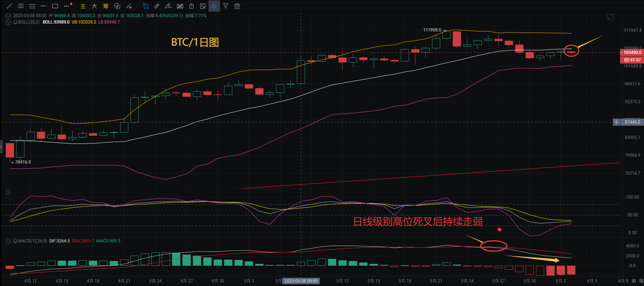Screen dimensions: 644x286
Task: Click the UB:102029.3 upper band value
Action: tap(84, 22)
